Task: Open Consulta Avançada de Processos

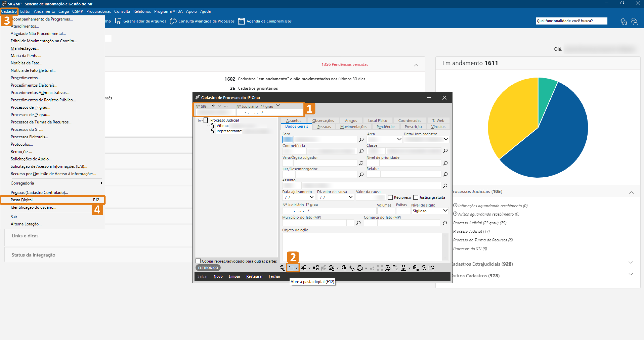Action: click(206, 21)
